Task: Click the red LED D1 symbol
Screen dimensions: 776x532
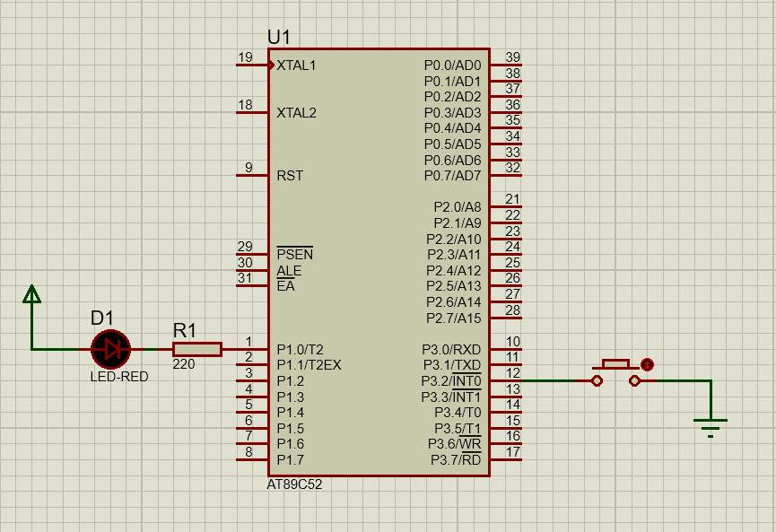Action: pos(111,349)
